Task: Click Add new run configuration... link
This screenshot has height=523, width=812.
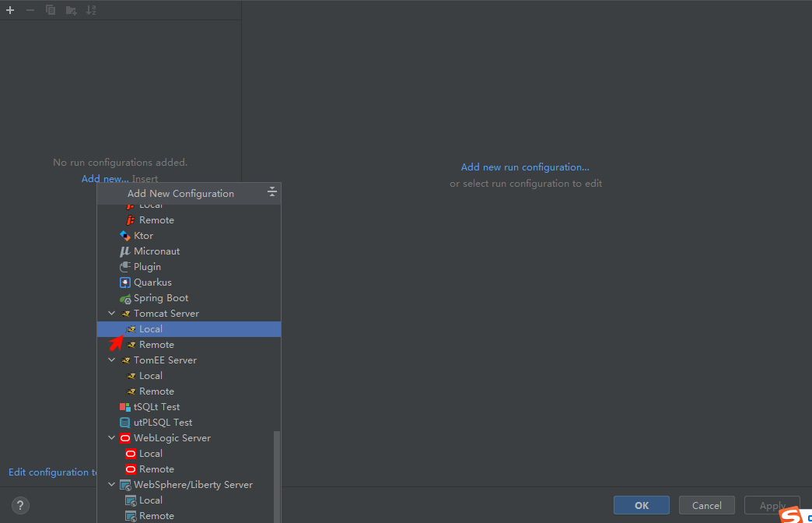Action: point(525,167)
